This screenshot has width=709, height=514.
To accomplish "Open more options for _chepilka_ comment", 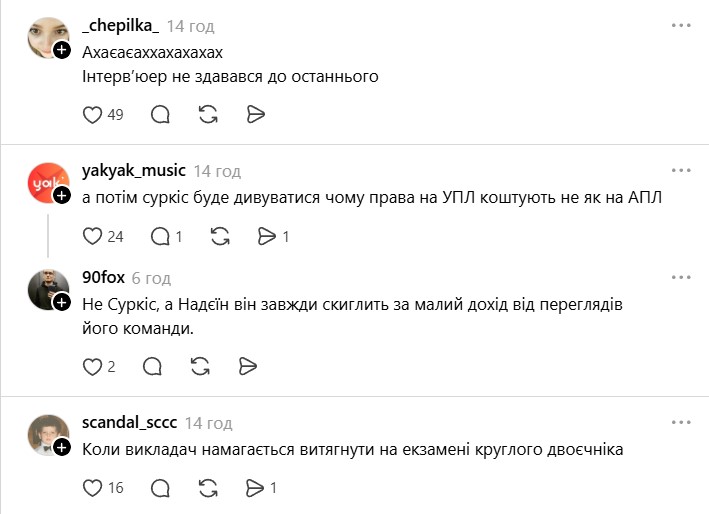I will tap(681, 26).
